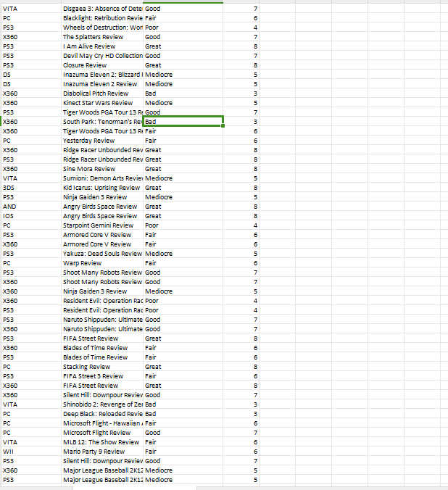Select the Yakuza: Dead Souls Review cell

pos(102,254)
